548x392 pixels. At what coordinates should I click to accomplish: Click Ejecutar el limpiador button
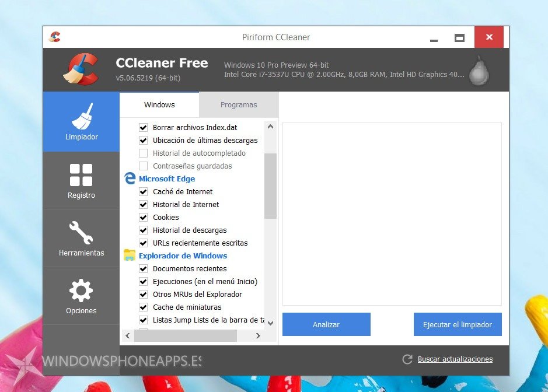(458, 324)
